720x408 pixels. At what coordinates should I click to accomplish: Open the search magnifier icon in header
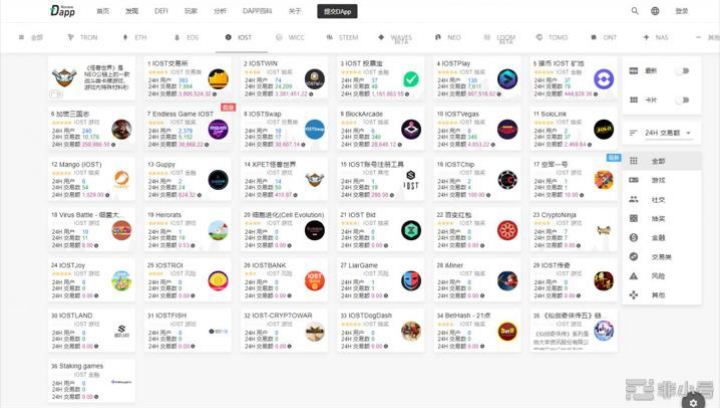coord(635,11)
